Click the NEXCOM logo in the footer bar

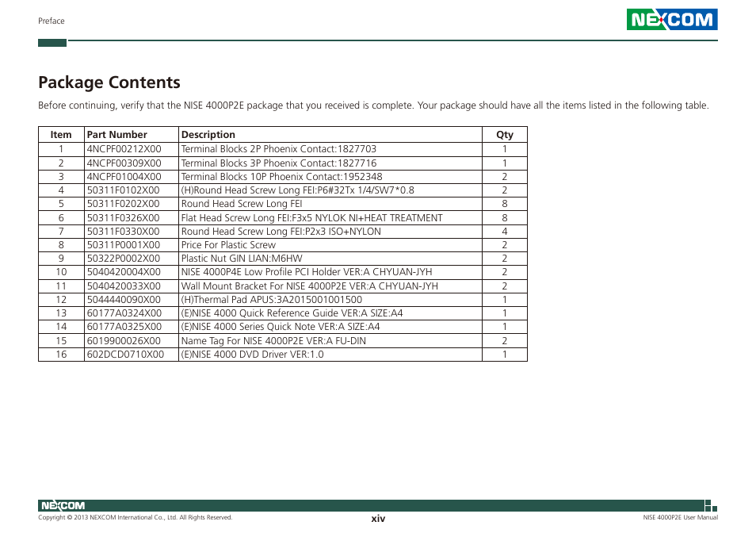(63, 505)
